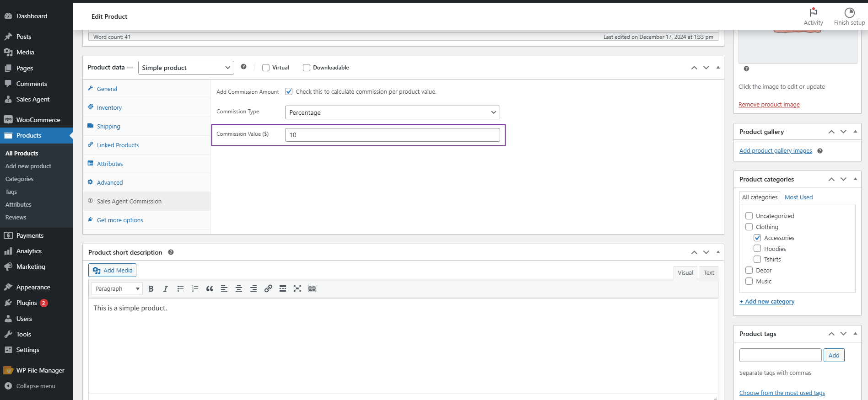
Task: Click the Add Media button
Action: click(113, 270)
